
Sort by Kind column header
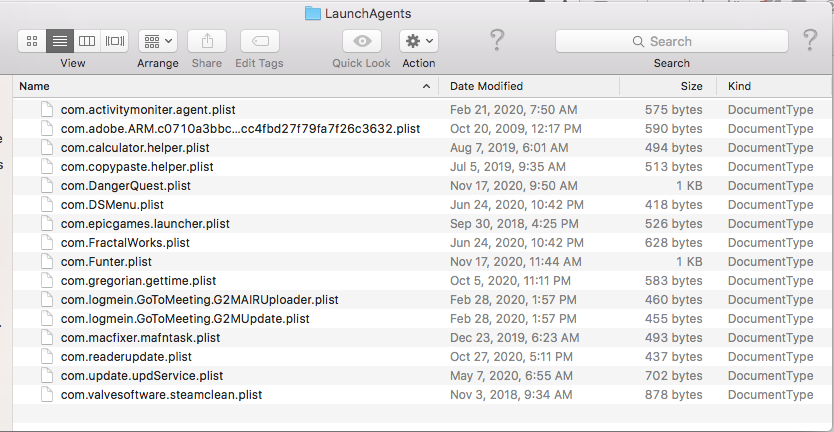[775, 86]
